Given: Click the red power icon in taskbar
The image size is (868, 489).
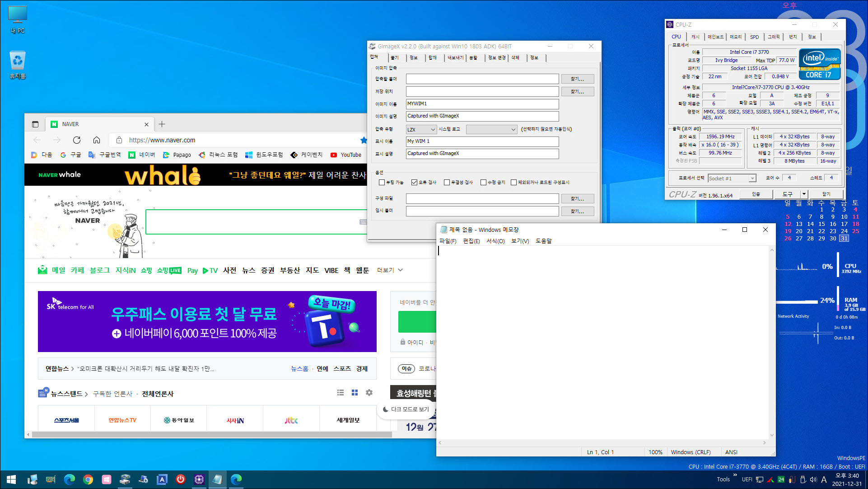Looking at the screenshot, I should tap(180, 480).
